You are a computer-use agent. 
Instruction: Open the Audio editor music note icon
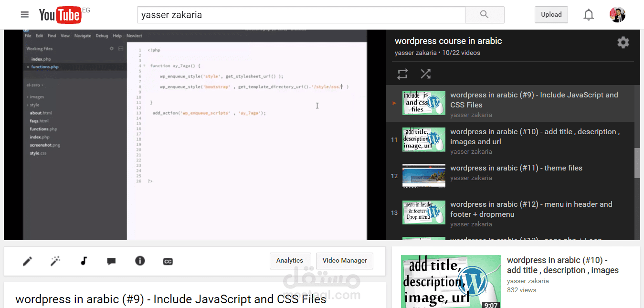pos(84,261)
